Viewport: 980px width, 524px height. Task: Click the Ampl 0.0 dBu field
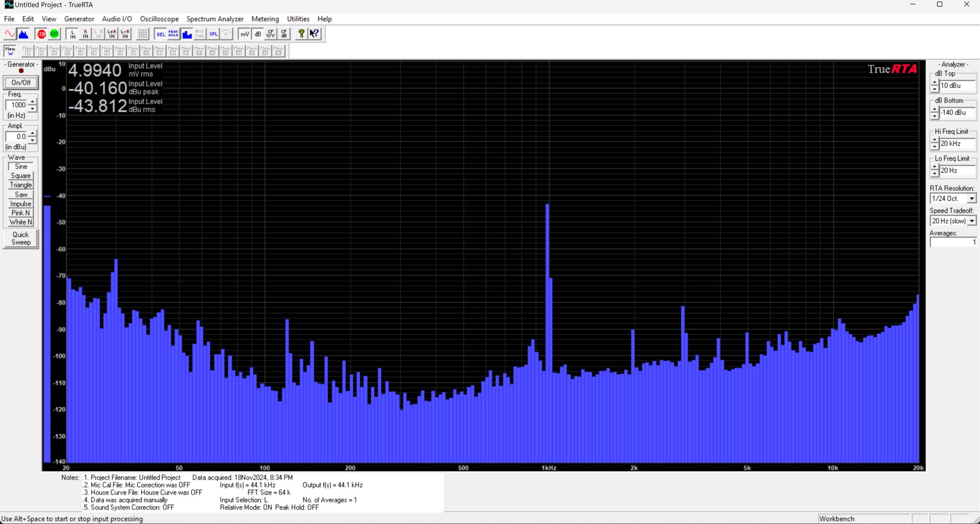pos(17,137)
